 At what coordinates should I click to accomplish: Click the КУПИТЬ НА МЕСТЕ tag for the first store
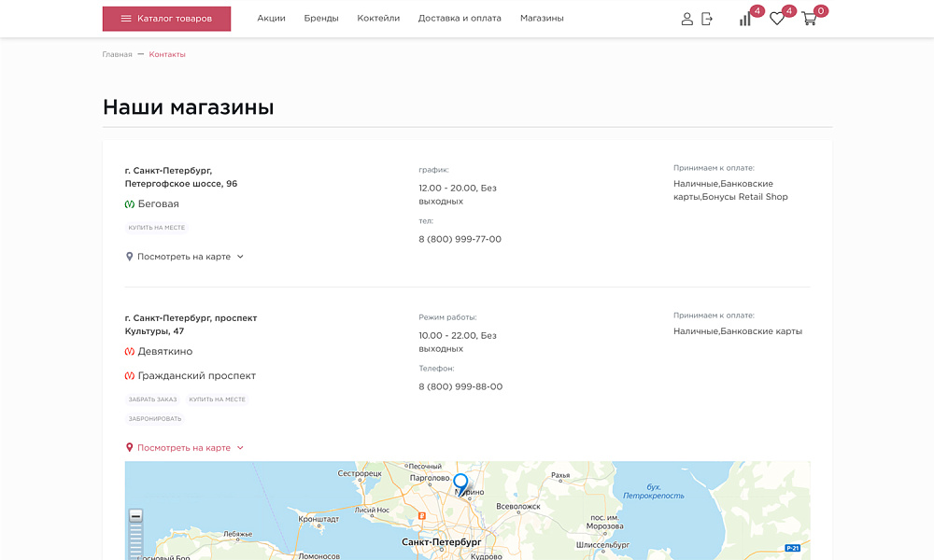(x=156, y=227)
